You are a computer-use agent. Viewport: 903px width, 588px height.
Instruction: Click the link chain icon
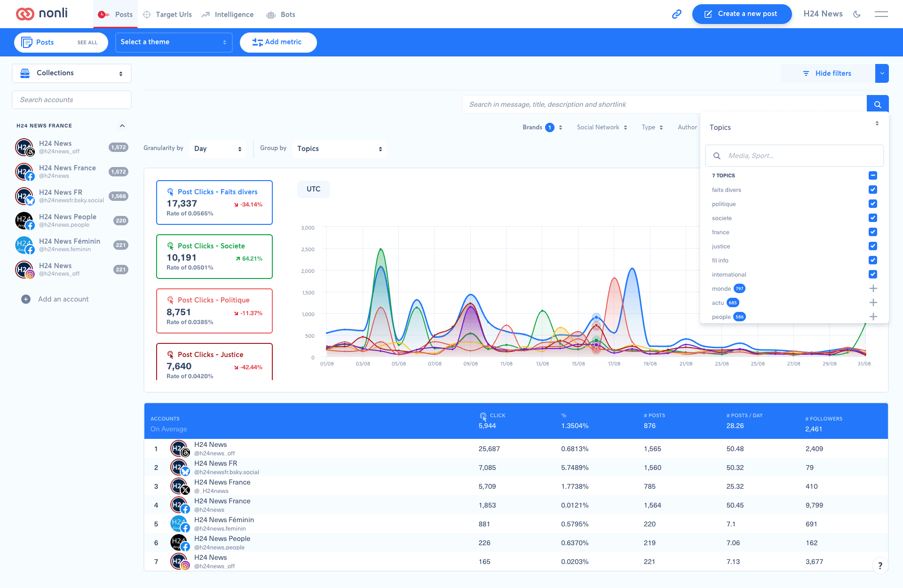tap(676, 14)
